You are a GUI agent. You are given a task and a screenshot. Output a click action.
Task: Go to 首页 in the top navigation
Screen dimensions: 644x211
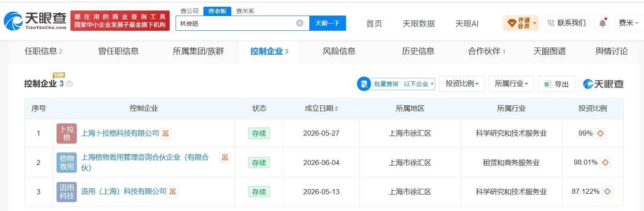coord(374,24)
